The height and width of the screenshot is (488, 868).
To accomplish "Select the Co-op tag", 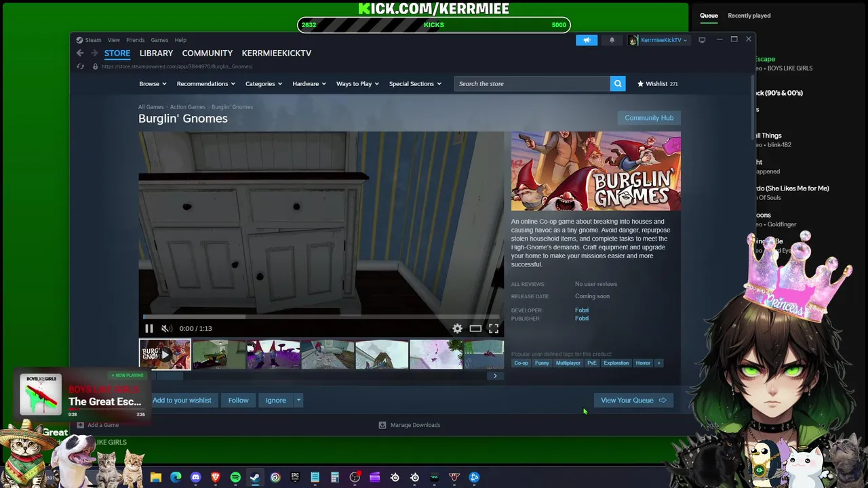I will [x=521, y=363].
